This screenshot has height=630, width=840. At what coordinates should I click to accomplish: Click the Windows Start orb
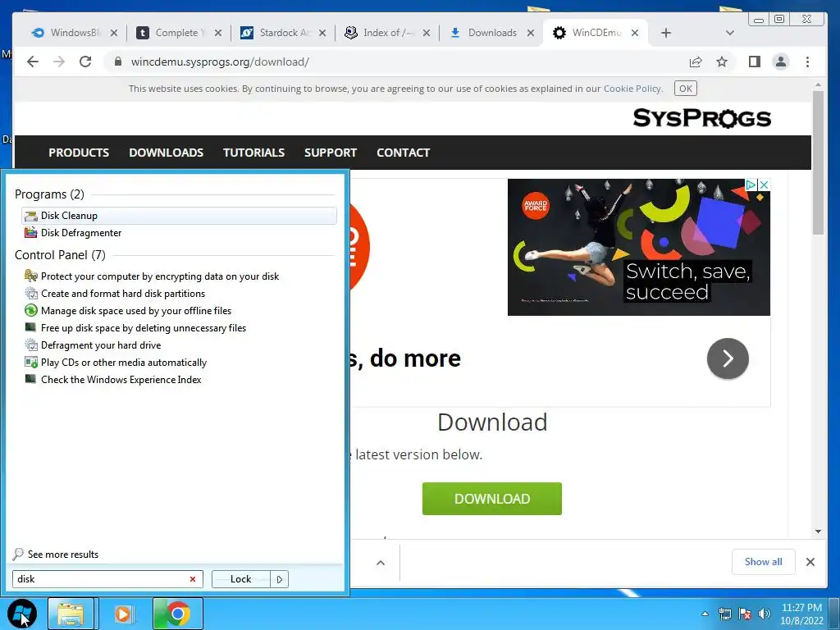pyautogui.click(x=22, y=614)
